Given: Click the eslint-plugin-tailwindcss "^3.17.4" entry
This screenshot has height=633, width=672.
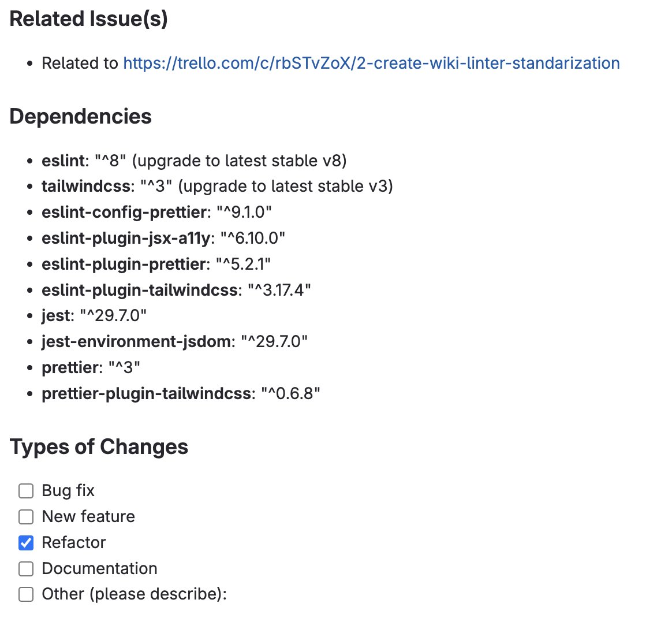Looking at the screenshot, I should (176, 290).
